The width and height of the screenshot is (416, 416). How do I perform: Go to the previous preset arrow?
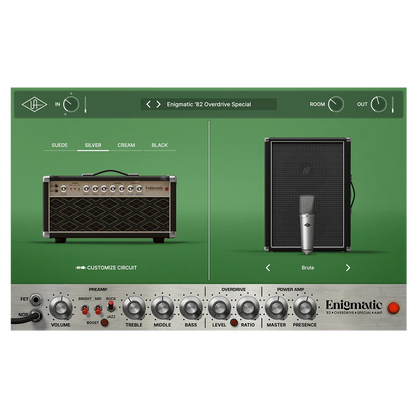[148, 104]
